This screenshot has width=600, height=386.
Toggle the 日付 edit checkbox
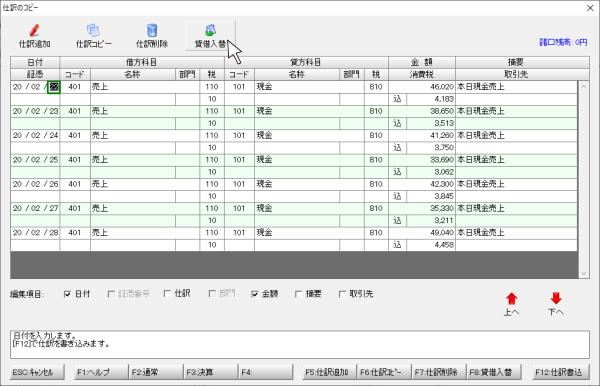[67, 294]
